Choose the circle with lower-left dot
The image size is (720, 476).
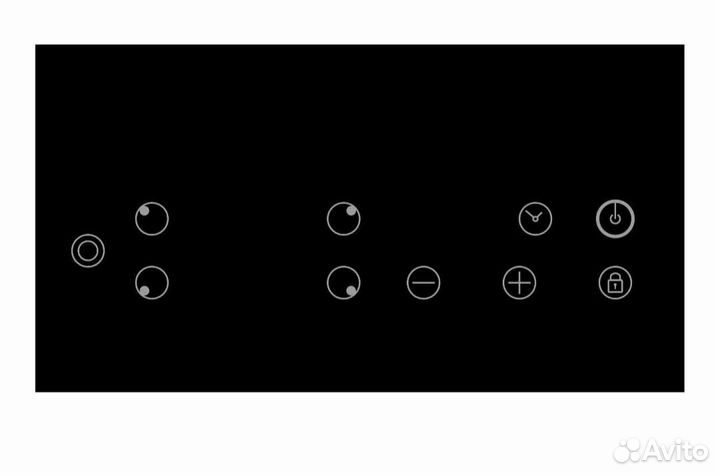[x=152, y=282]
